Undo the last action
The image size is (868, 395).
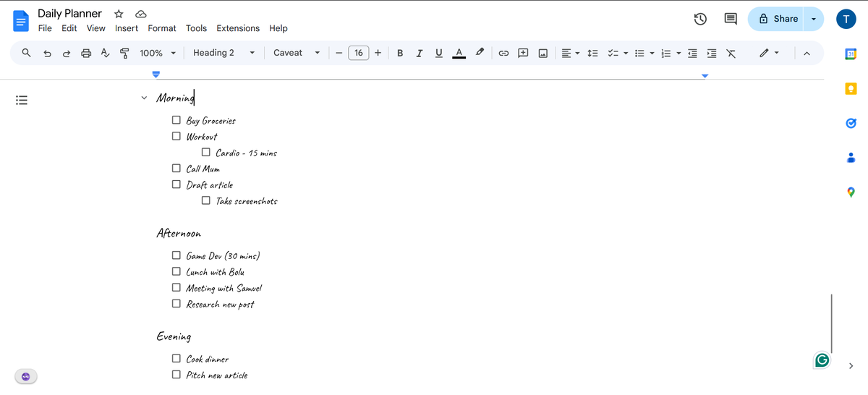tap(48, 53)
